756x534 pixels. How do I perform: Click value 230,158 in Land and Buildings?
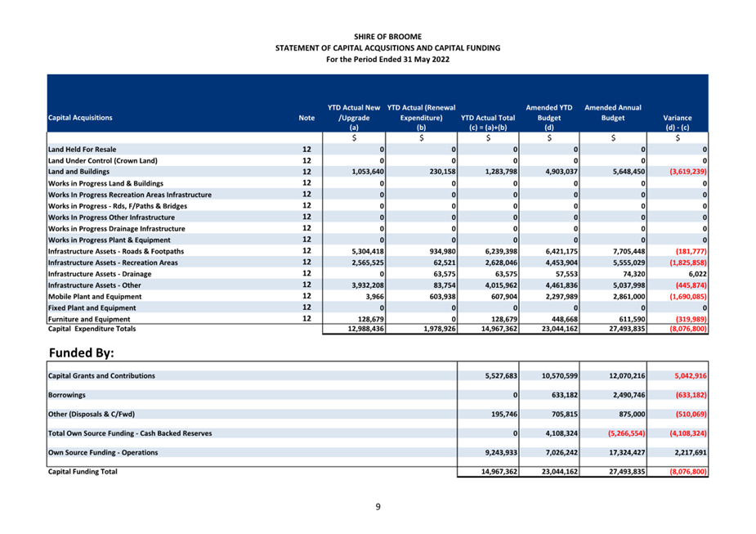pos(443,172)
